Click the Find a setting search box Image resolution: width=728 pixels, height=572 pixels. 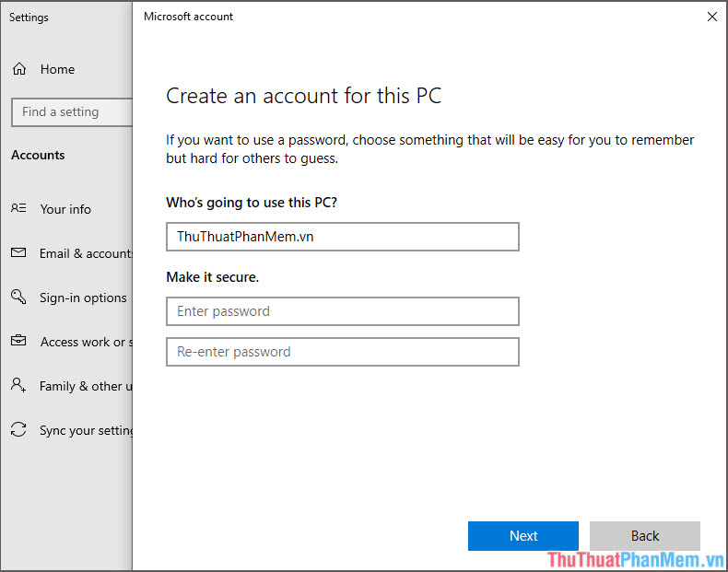tap(72, 111)
